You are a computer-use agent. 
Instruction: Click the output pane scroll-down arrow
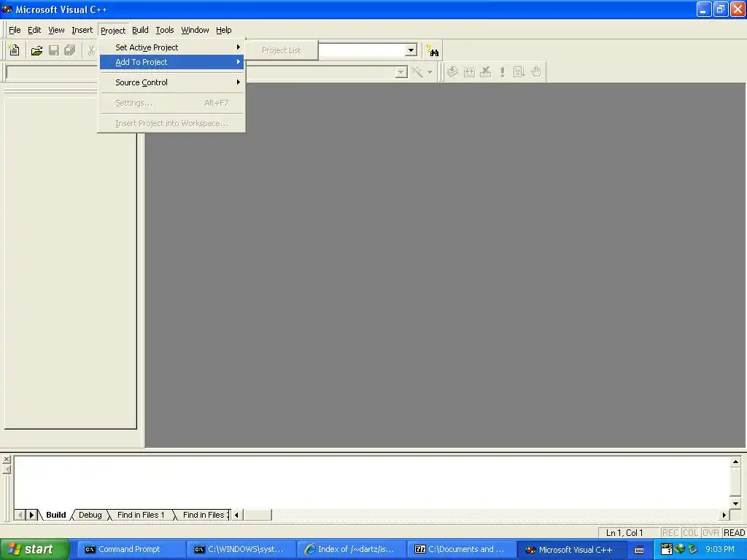(x=735, y=503)
